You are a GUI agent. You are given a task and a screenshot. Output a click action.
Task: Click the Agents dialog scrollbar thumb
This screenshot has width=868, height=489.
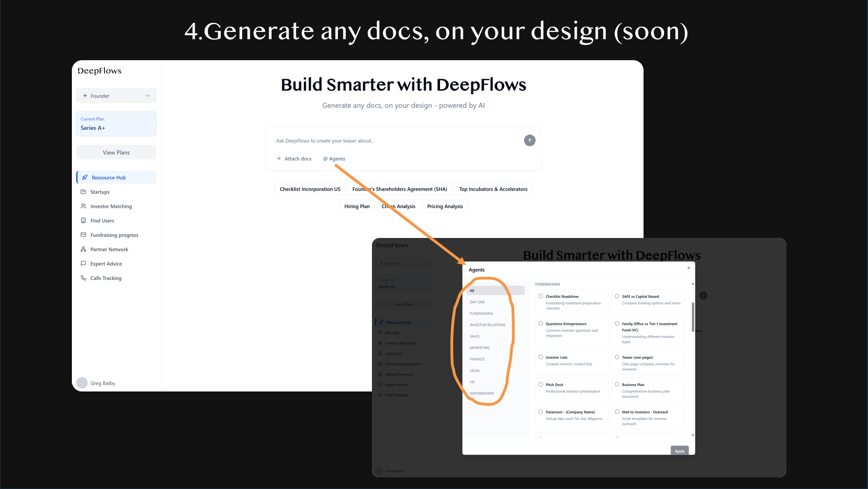[693, 316]
